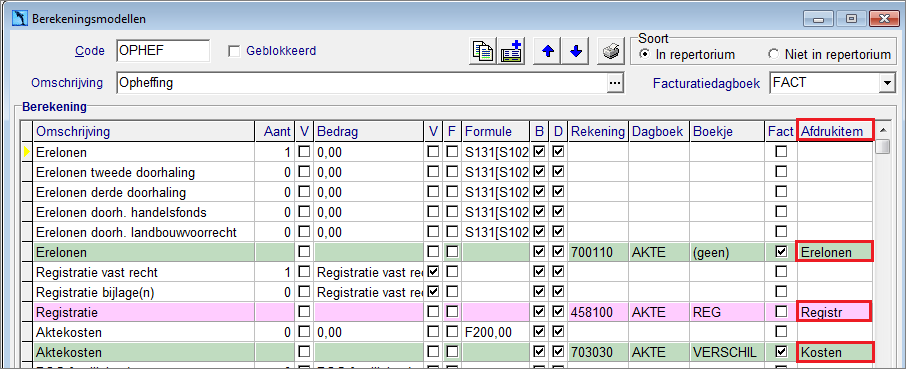
Task: Select the Registratie vast recht description cell
Action: (x=144, y=271)
